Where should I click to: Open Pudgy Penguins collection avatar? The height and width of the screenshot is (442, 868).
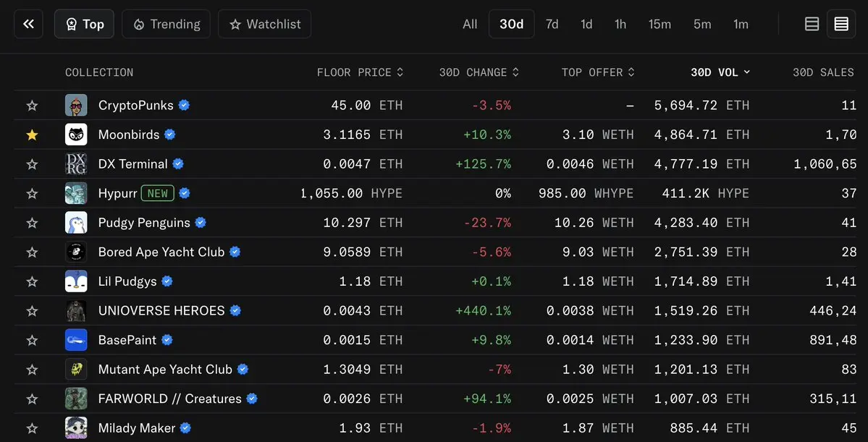(x=76, y=222)
